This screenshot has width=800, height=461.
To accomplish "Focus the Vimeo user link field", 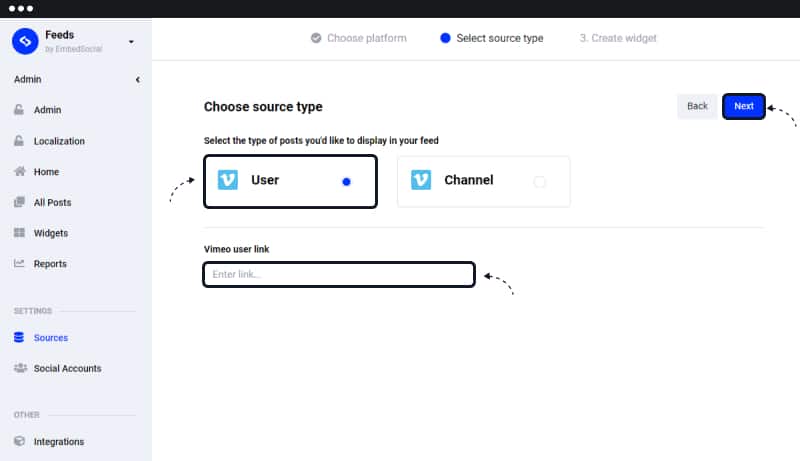I will coord(339,274).
